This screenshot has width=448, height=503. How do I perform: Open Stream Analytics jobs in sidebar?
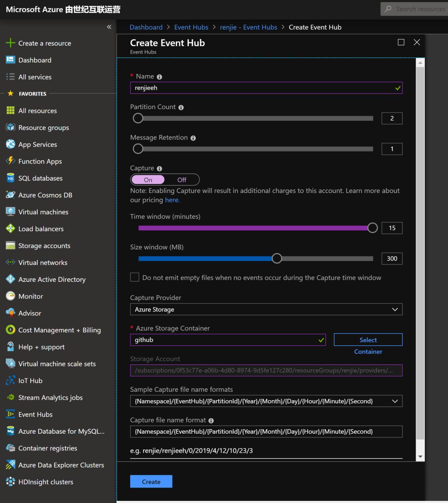click(x=50, y=397)
